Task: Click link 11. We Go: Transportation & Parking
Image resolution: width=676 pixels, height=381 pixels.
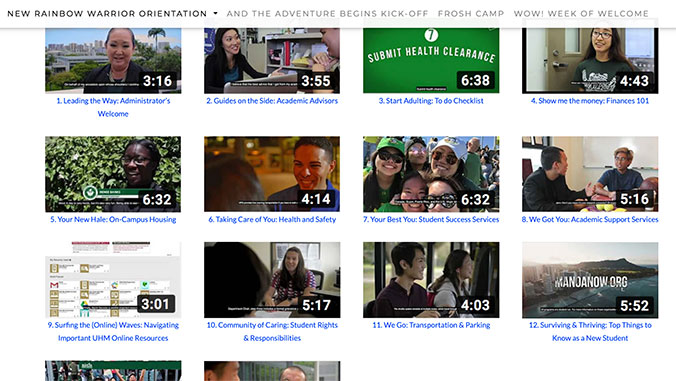Action: [x=431, y=325]
